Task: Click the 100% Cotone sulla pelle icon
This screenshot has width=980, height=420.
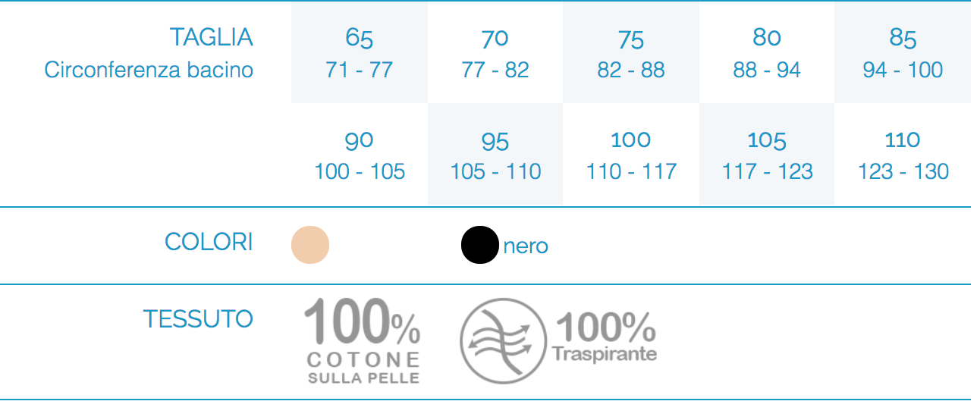Action: coord(363,340)
